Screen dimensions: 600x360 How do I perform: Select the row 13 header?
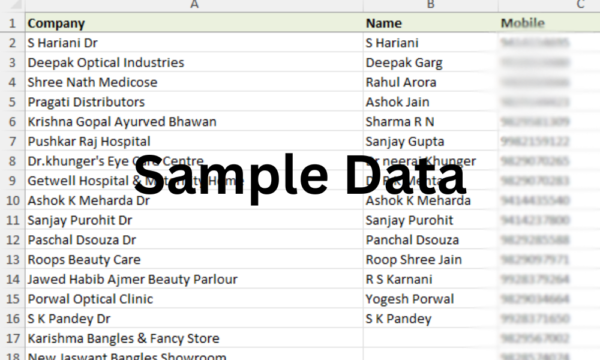[12, 259]
